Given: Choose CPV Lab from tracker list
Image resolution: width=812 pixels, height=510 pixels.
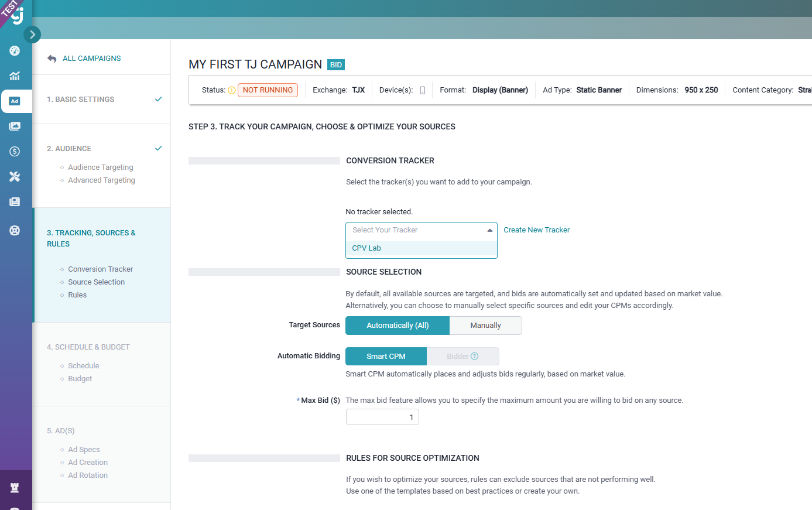Looking at the screenshot, I should (x=366, y=248).
